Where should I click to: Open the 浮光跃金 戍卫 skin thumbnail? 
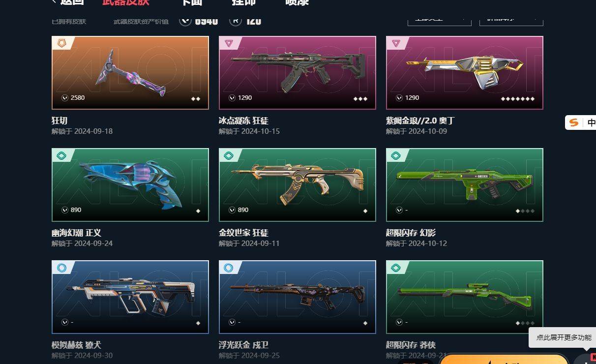pyautogui.click(x=298, y=297)
